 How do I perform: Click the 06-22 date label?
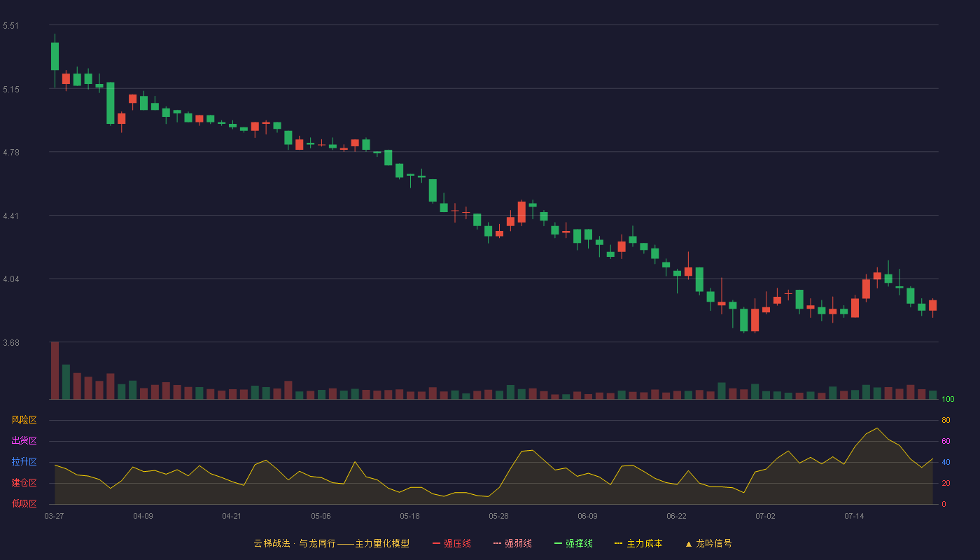(676, 516)
